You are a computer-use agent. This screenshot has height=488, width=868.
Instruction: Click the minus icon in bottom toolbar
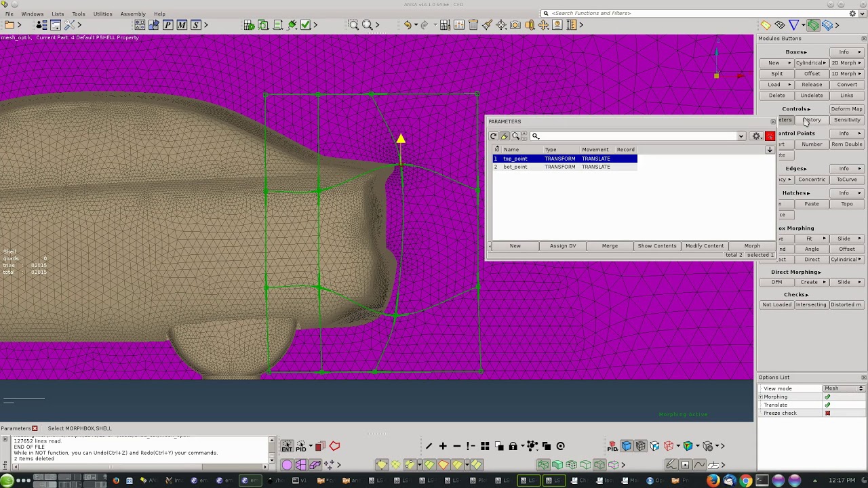click(457, 446)
